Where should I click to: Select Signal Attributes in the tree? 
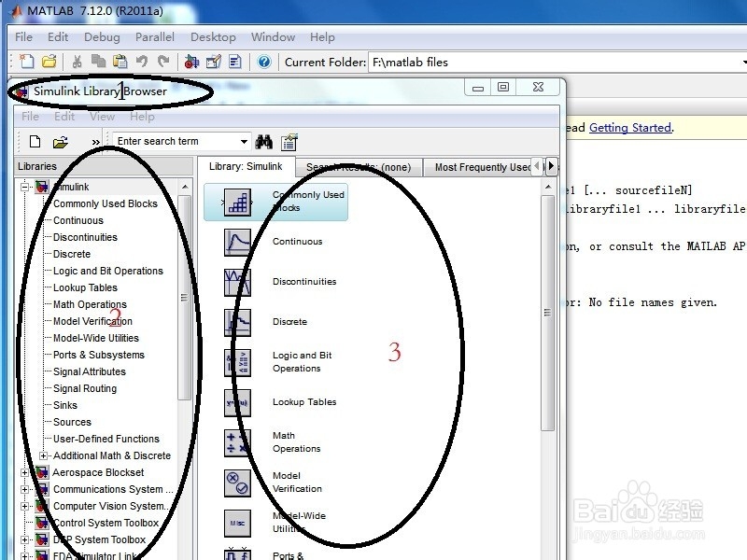[x=90, y=371]
